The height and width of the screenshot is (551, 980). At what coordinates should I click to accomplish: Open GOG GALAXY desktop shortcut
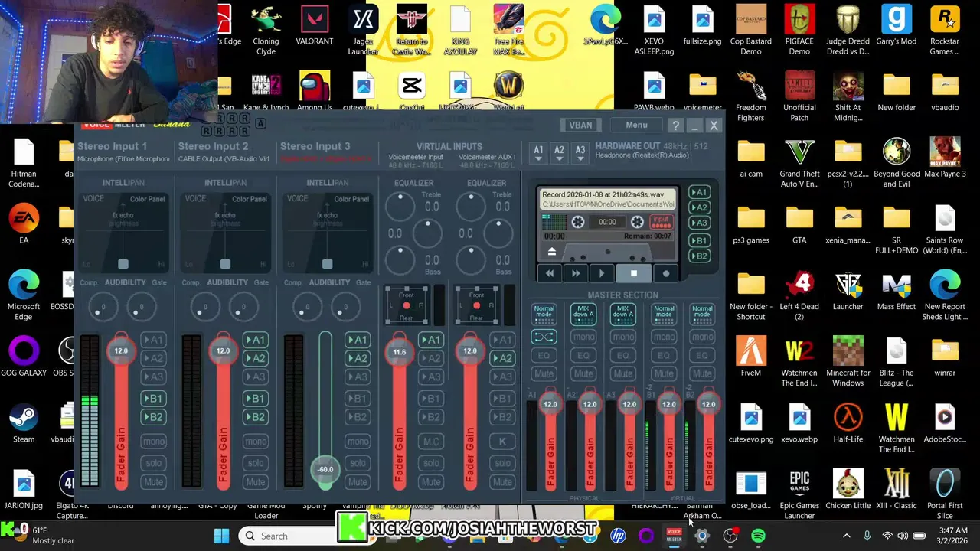pyautogui.click(x=24, y=357)
